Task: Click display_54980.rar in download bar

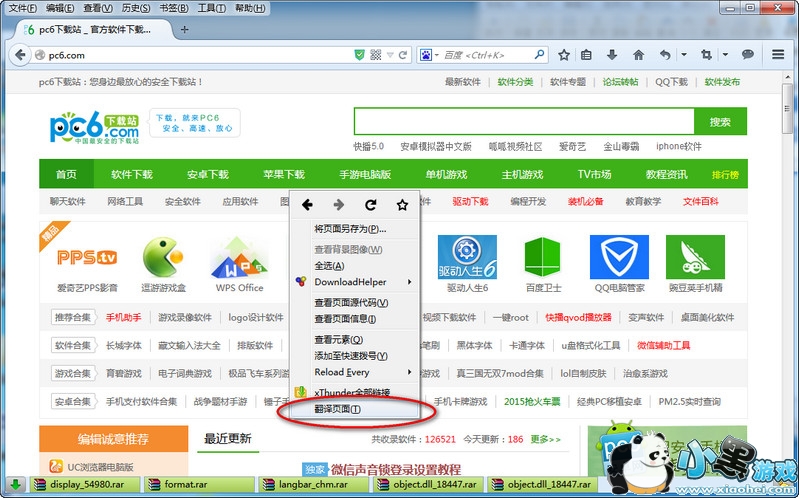Action: (87, 484)
